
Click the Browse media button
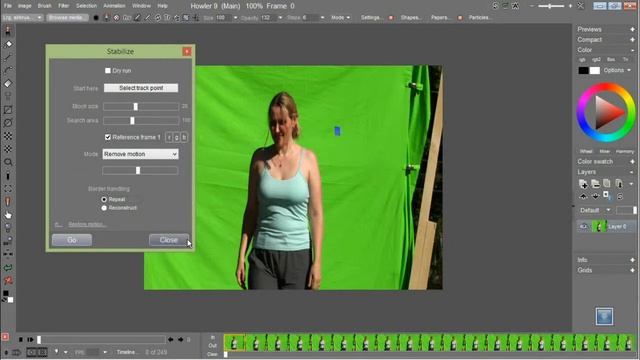(67, 18)
